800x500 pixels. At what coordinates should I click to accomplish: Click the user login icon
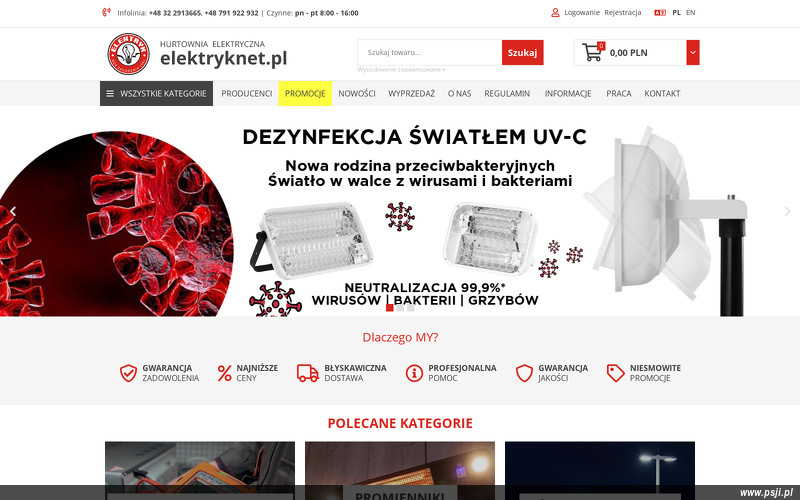555,12
